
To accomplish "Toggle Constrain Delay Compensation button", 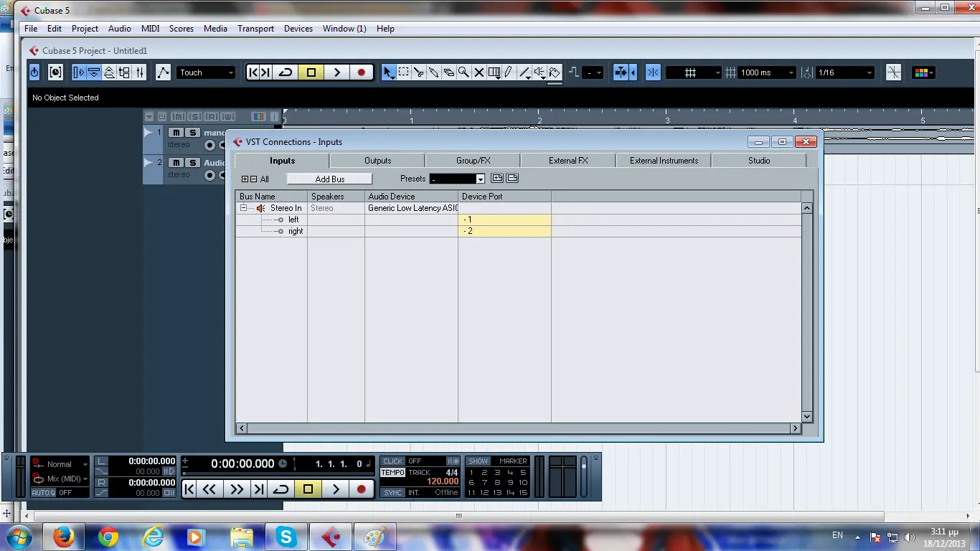I will (55, 72).
